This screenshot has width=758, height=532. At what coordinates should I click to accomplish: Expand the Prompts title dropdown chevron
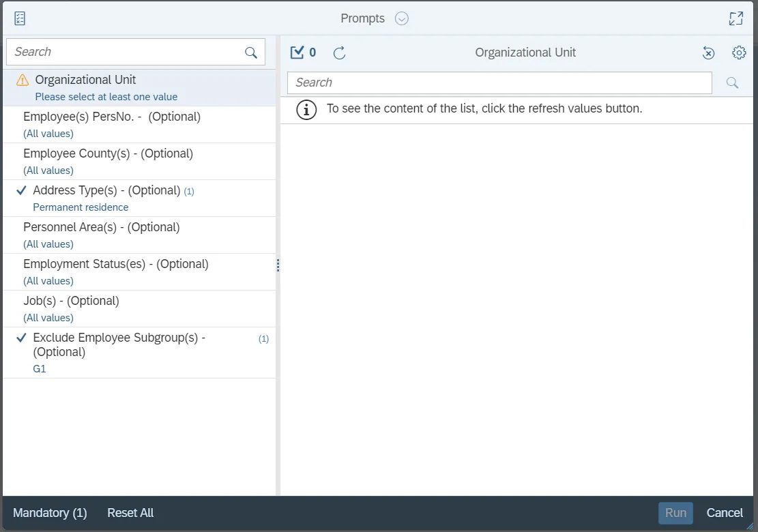point(402,18)
